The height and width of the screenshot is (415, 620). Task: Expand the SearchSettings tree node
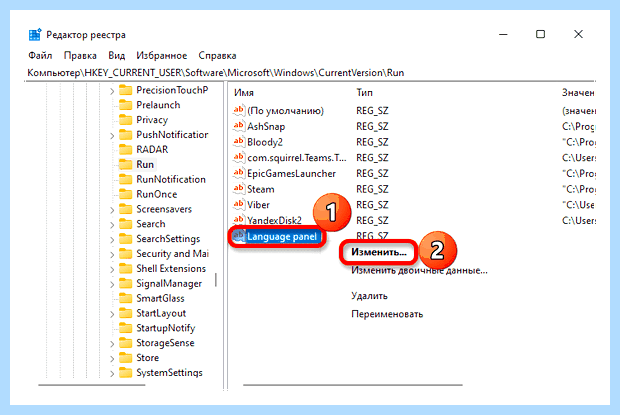112,240
